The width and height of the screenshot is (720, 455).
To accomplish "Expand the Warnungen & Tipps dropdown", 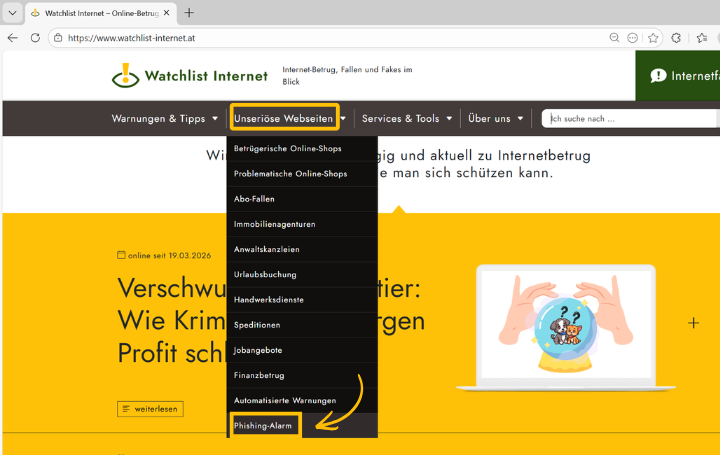I will coord(164,118).
